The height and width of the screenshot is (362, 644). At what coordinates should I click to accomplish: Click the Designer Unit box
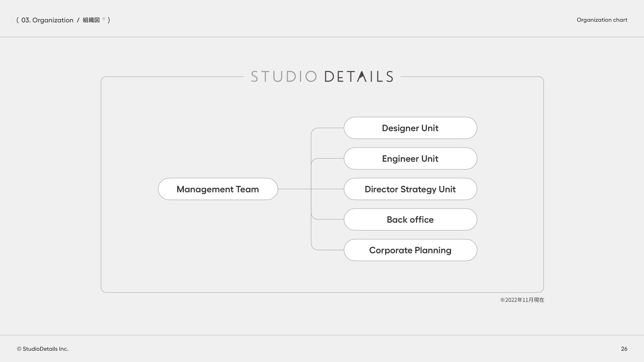410,128
